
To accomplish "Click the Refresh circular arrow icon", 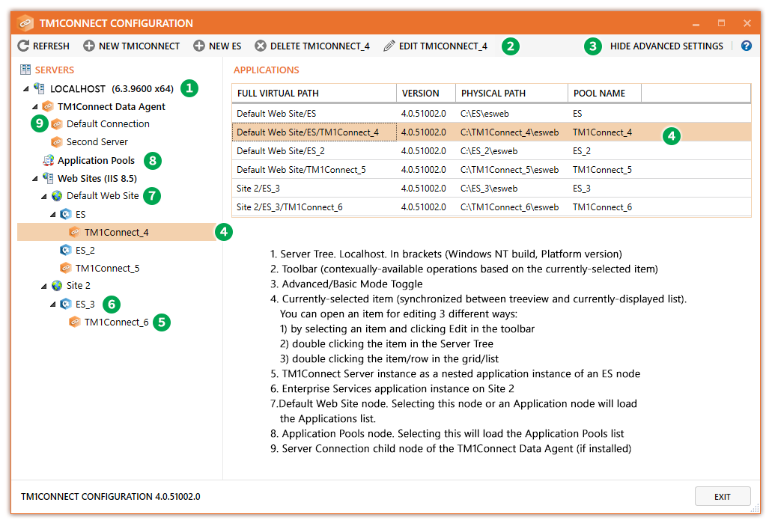I will tap(23, 46).
